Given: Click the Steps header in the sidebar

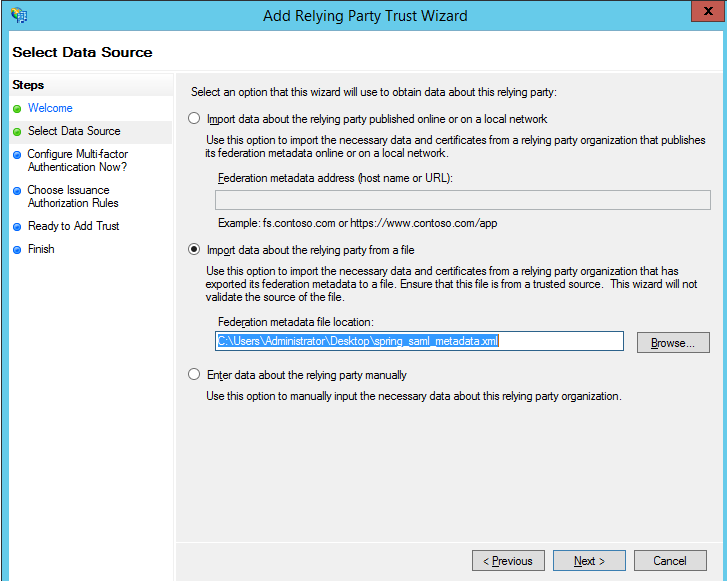Looking at the screenshot, I should [28, 85].
